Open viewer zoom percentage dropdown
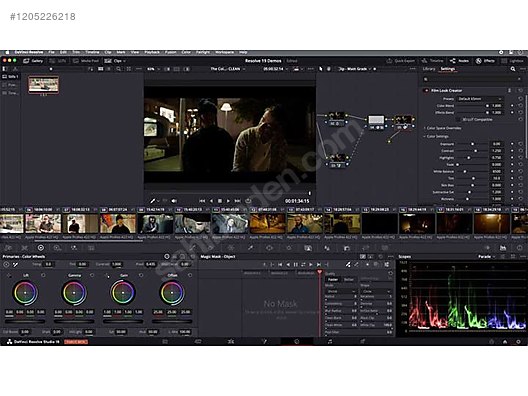Viewport: 528px width, 396px height. (153, 69)
